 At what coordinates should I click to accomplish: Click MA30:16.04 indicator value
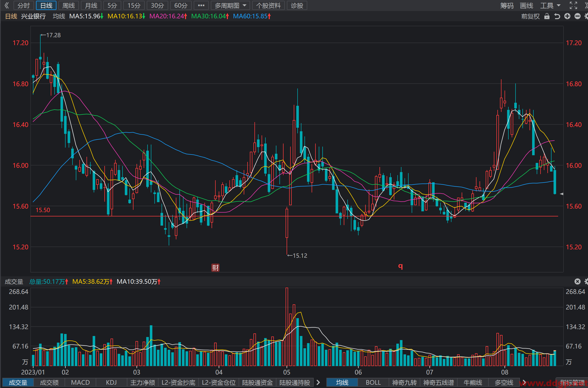pyautogui.click(x=210, y=16)
